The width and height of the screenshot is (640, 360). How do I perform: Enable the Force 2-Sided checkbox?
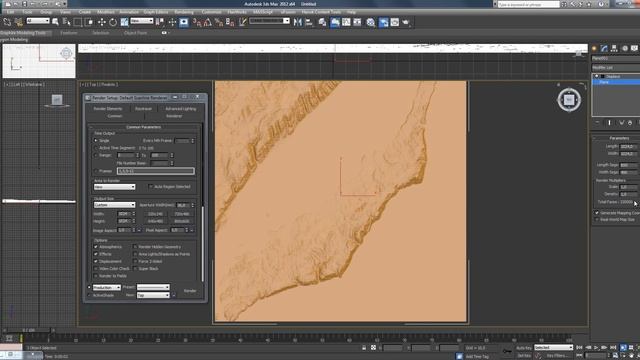coord(135,261)
